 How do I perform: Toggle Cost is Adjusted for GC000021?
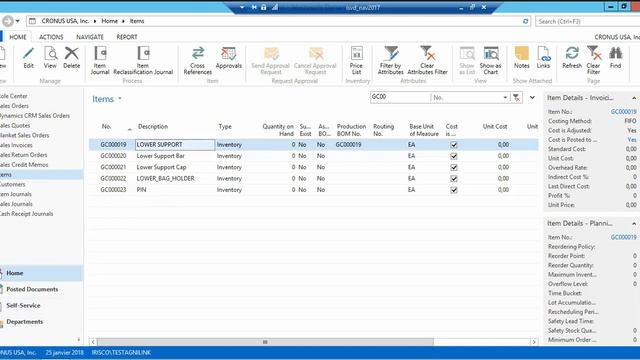453,167
